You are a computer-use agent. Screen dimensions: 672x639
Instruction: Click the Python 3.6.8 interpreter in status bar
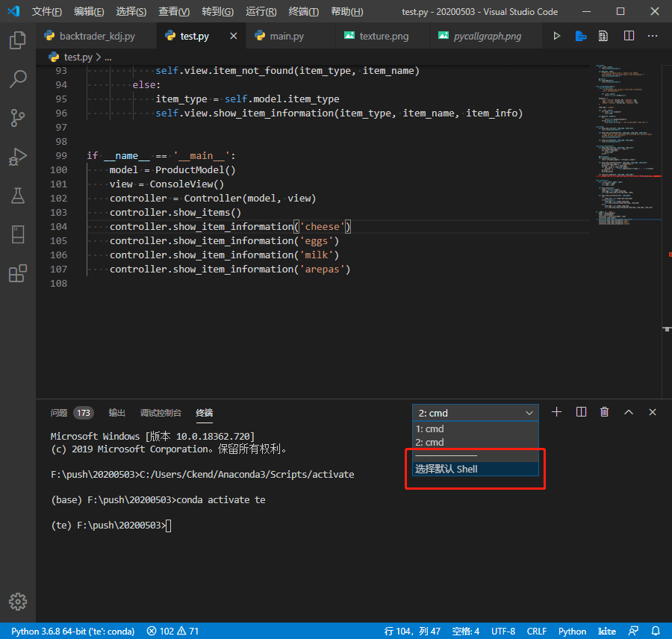click(72, 631)
